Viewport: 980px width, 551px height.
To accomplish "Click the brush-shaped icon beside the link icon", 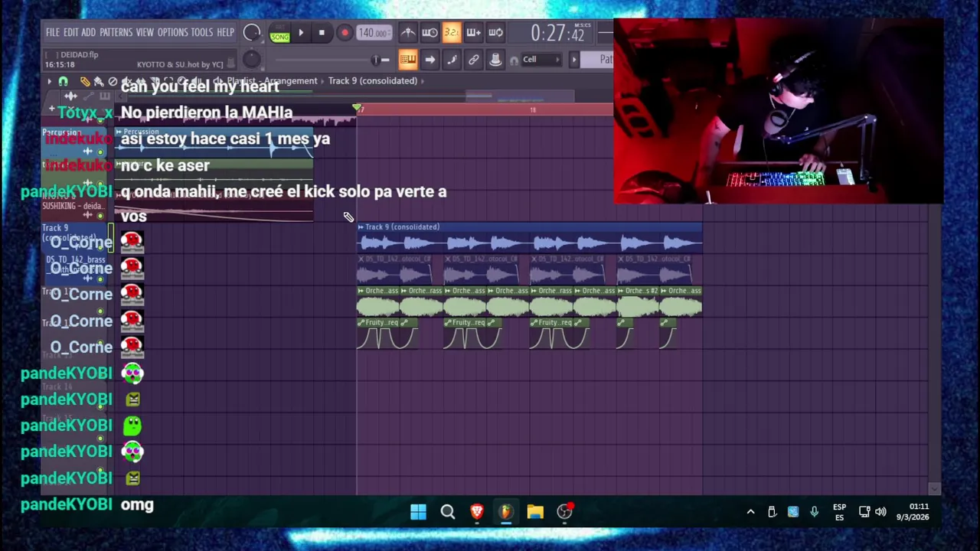I will (452, 60).
